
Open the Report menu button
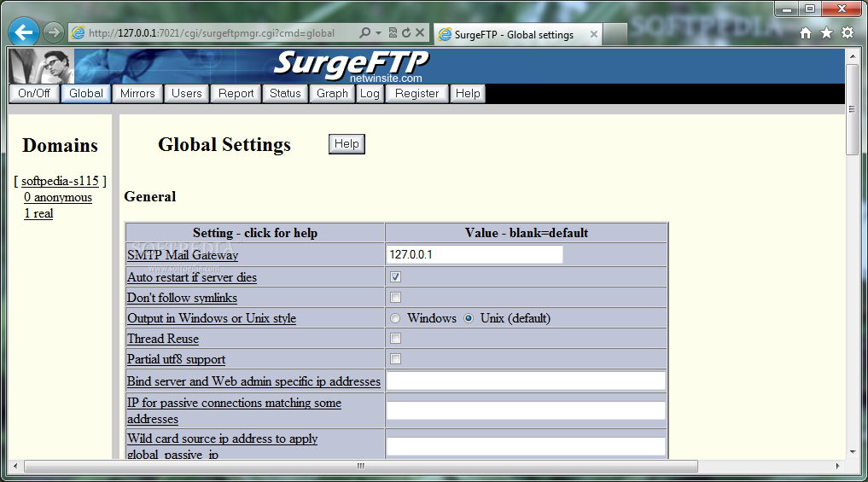236,94
